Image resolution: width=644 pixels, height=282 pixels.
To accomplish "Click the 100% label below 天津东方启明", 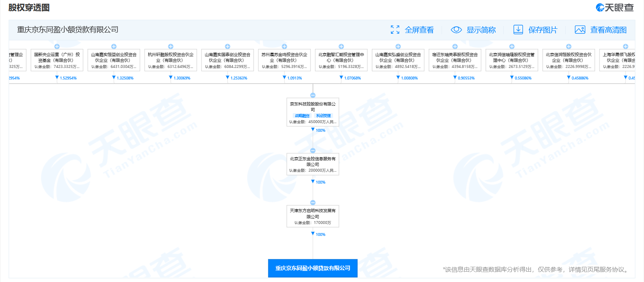I will pyautogui.click(x=321, y=234).
